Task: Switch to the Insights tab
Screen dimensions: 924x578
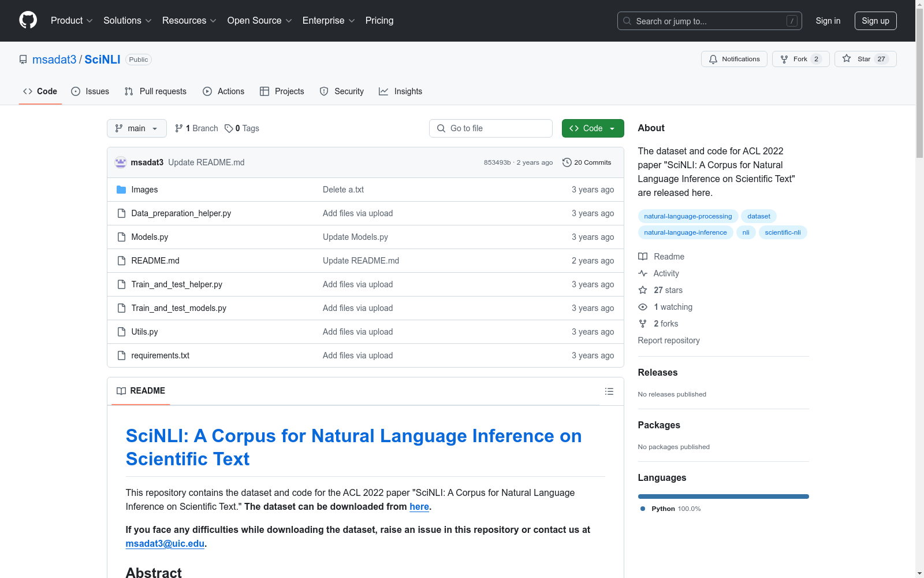Action: pyautogui.click(x=400, y=91)
